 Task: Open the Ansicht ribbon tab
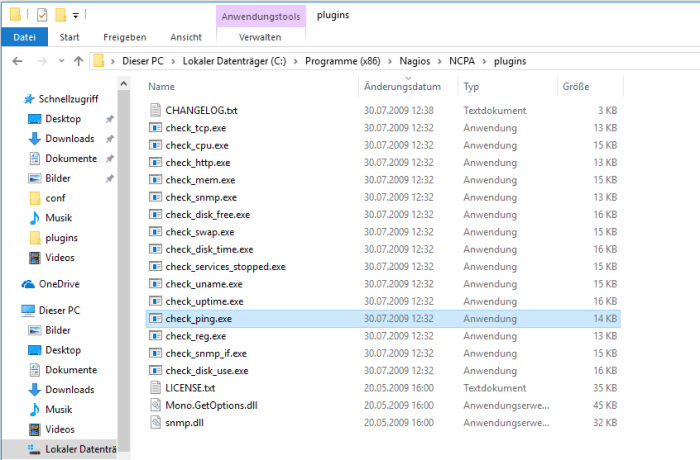point(186,37)
